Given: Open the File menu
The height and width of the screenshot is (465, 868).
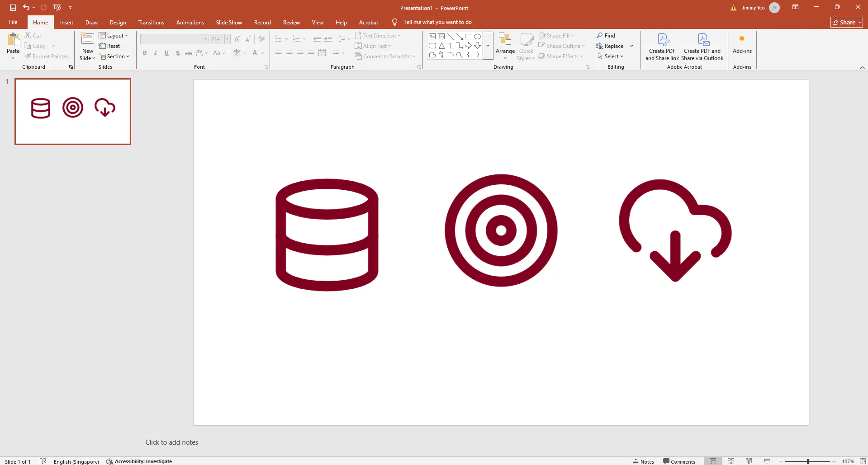Looking at the screenshot, I should coord(13,22).
